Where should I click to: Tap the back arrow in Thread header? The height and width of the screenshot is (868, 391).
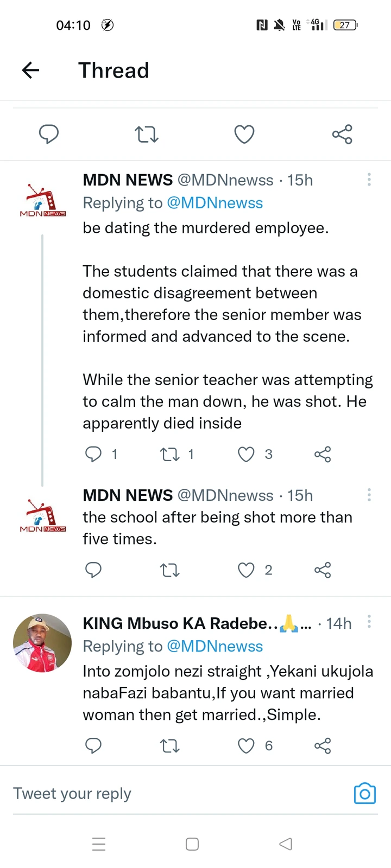point(31,70)
